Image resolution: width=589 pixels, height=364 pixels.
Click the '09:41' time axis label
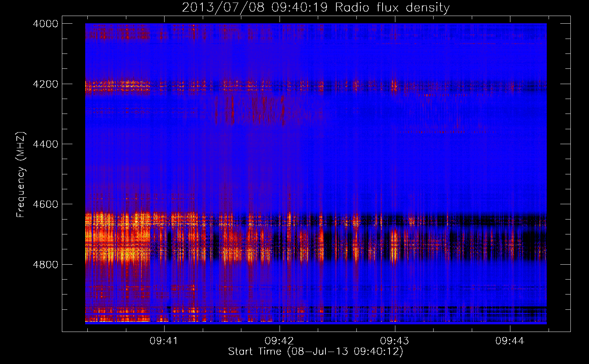tap(164, 341)
